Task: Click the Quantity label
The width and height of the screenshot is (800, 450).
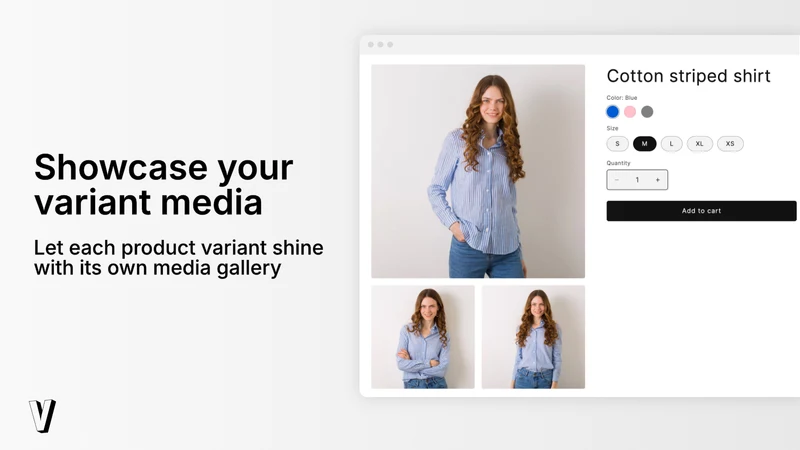Action: pos(618,163)
